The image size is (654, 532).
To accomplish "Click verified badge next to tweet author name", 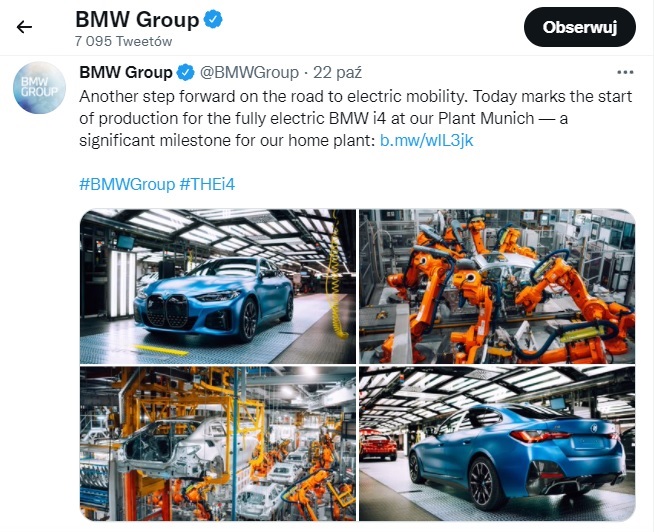I will (186, 73).
